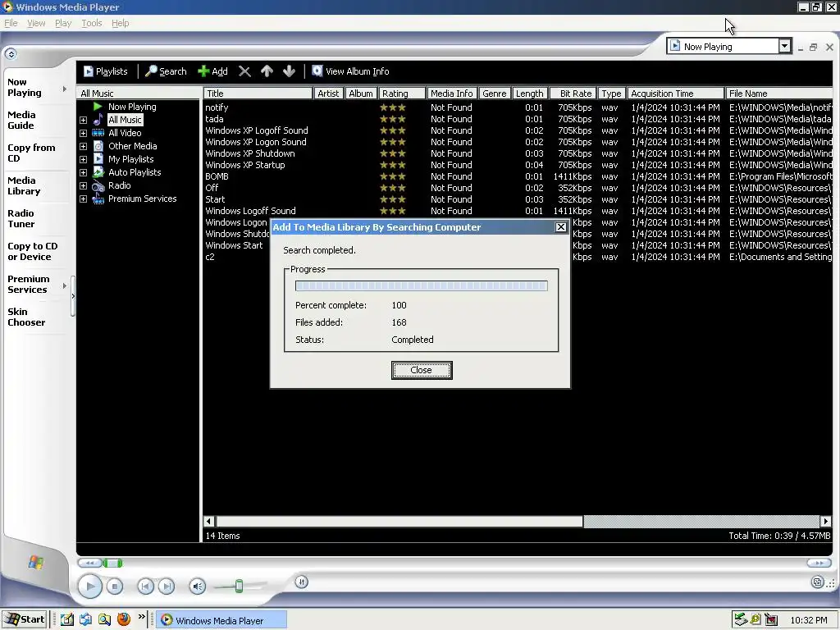Click the rewind button on seek bar
Screen dimensions: 840x630
pos(89,563)
